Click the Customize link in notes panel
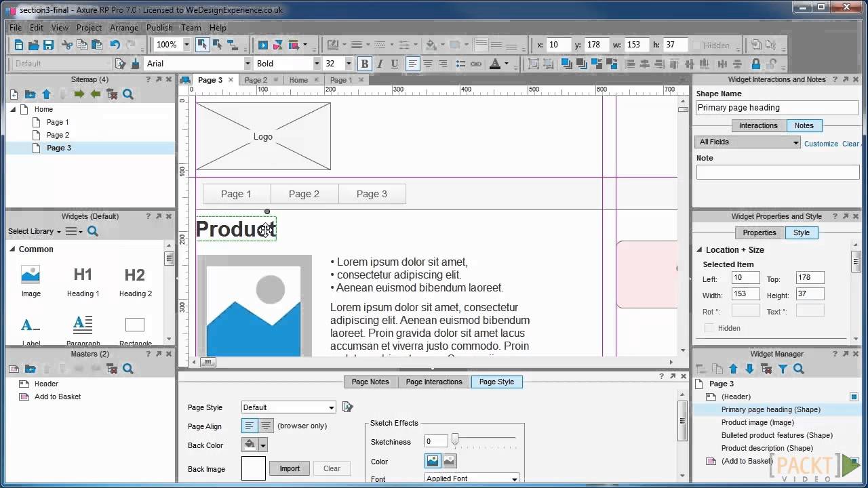868x488 pixels. (821, 144)
